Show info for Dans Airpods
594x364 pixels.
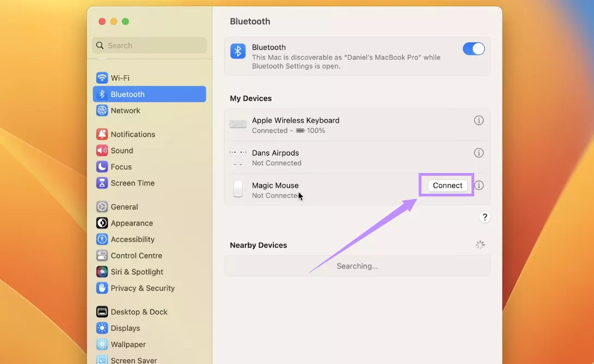pyautogui.click(x=479, y=153)
